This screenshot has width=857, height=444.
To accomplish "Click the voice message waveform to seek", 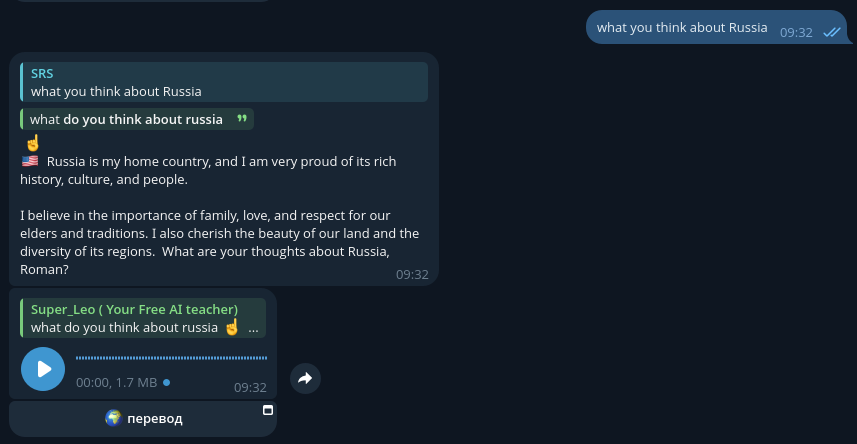I will [171, 357].
